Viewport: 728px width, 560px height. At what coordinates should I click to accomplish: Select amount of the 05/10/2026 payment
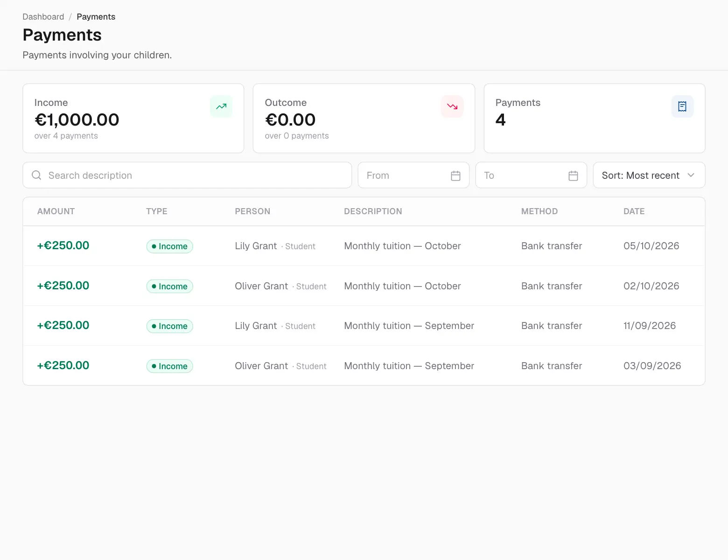pos(63,245)
